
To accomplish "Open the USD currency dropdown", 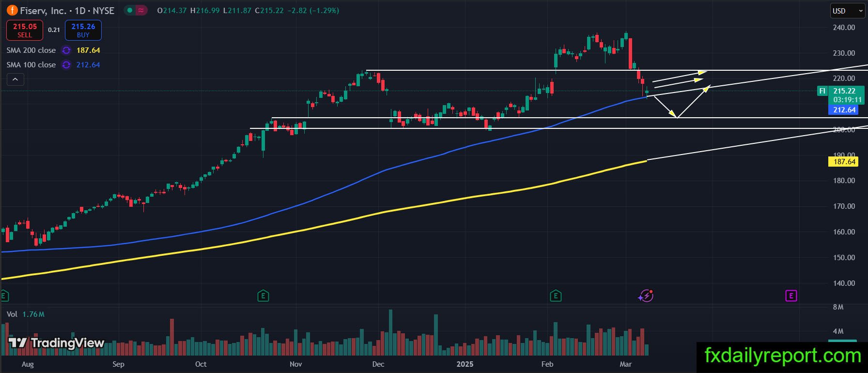I will pyautogui.click(x=848, y=11).
